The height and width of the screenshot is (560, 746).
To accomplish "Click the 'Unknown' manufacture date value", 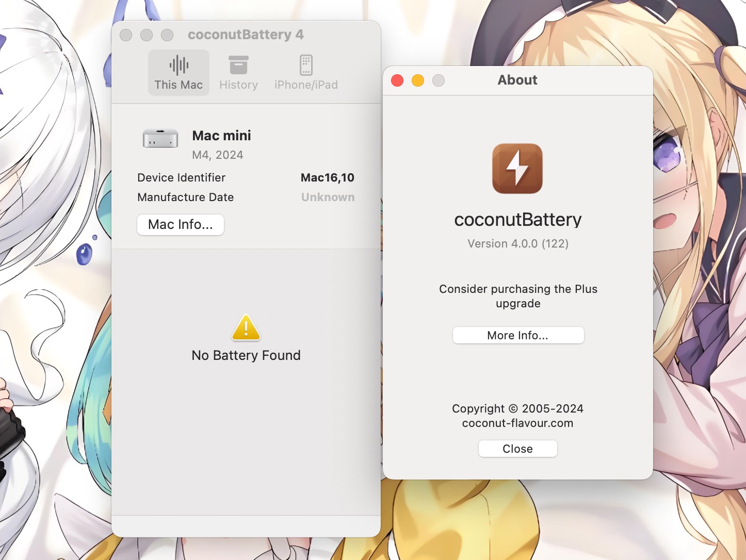I will tap(328, 197).
